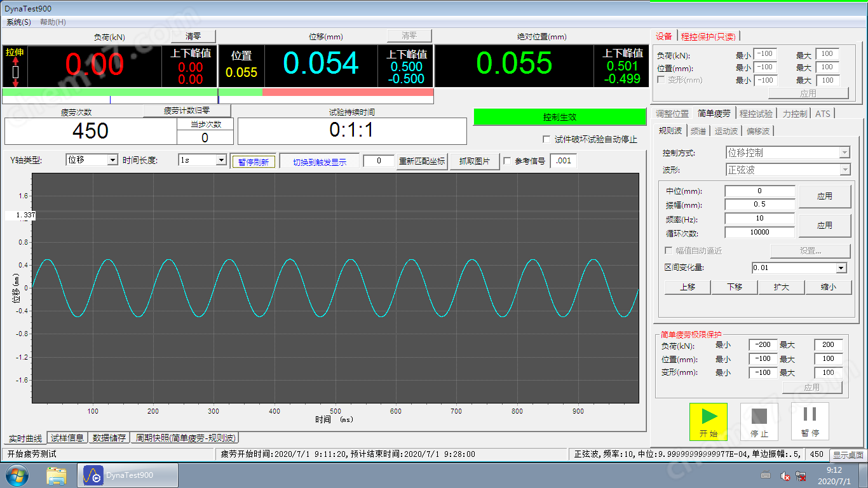Viewport: 868px width, 488px height.
Task: Click the 拉伸 tension direction indicator
Action: (15, 66)
